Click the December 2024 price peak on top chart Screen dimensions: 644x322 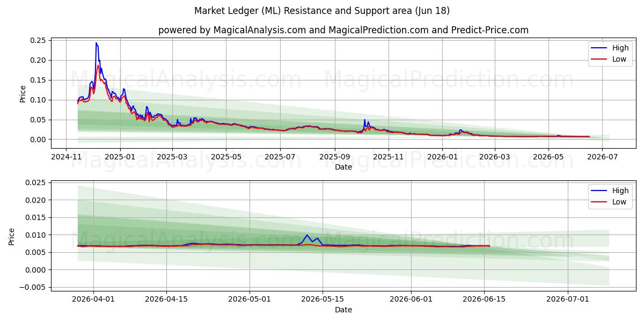click(96, 43)
